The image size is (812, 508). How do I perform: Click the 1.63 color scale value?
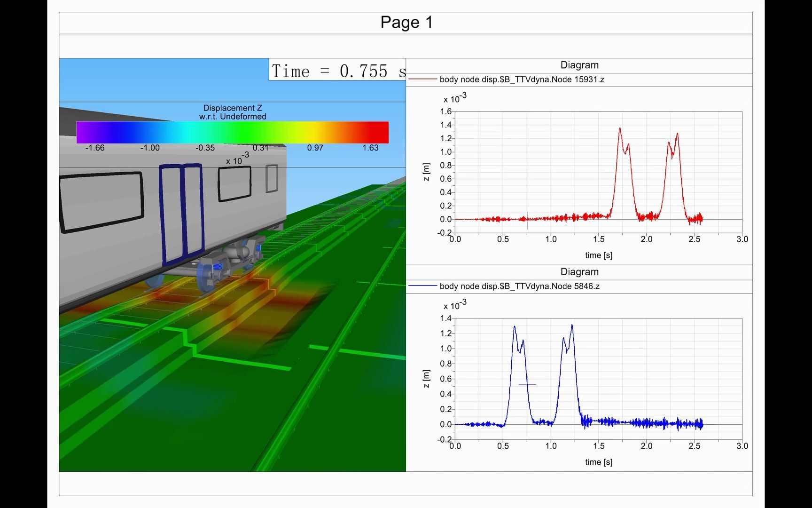[x=370, y=148]
